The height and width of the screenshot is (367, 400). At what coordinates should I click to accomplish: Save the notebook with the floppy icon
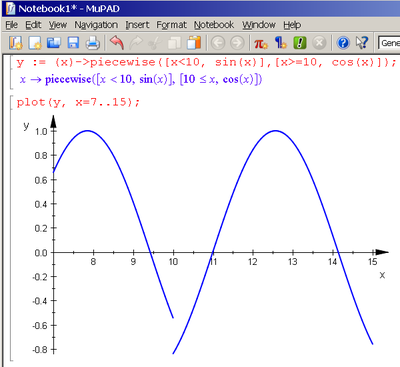click(73, 43)
